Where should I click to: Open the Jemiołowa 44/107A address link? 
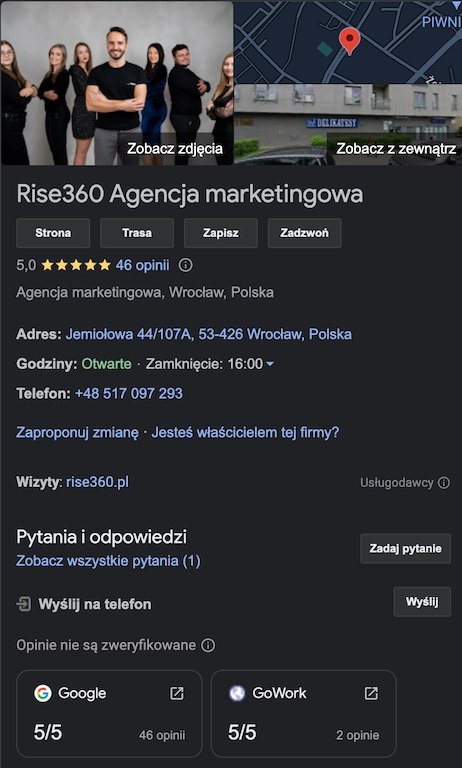click(x=209, y=335)
